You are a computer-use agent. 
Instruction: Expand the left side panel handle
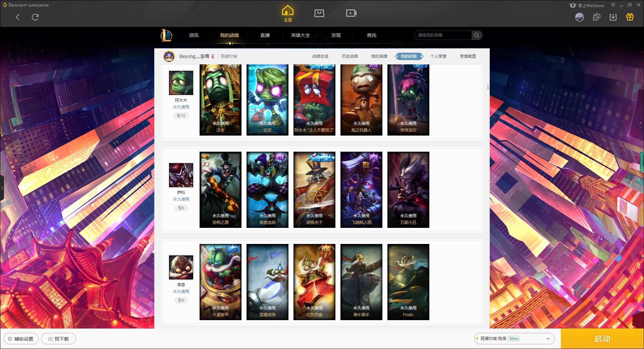[x=2, y=188]
